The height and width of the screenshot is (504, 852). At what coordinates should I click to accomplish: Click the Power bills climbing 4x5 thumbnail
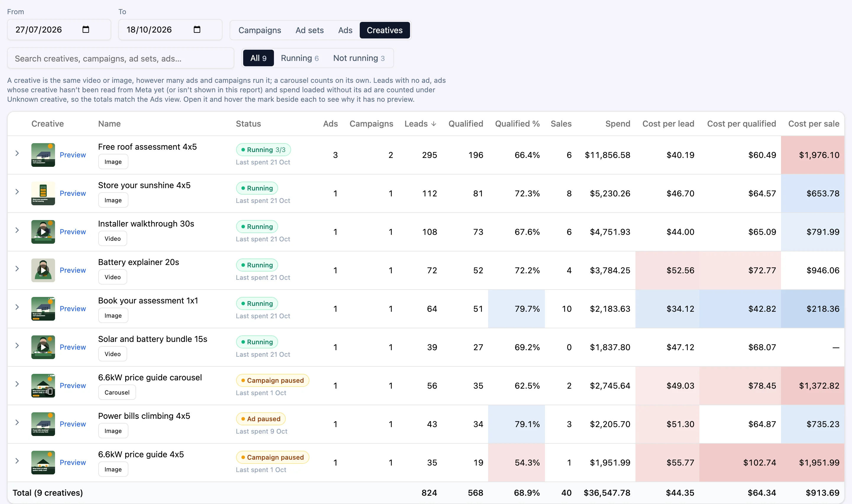(43, 424)
